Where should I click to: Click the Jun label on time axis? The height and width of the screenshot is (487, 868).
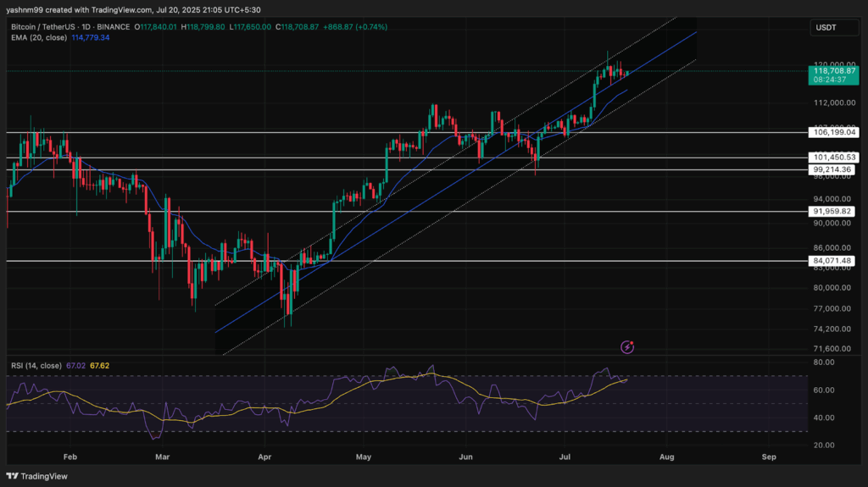pos(465,457)
